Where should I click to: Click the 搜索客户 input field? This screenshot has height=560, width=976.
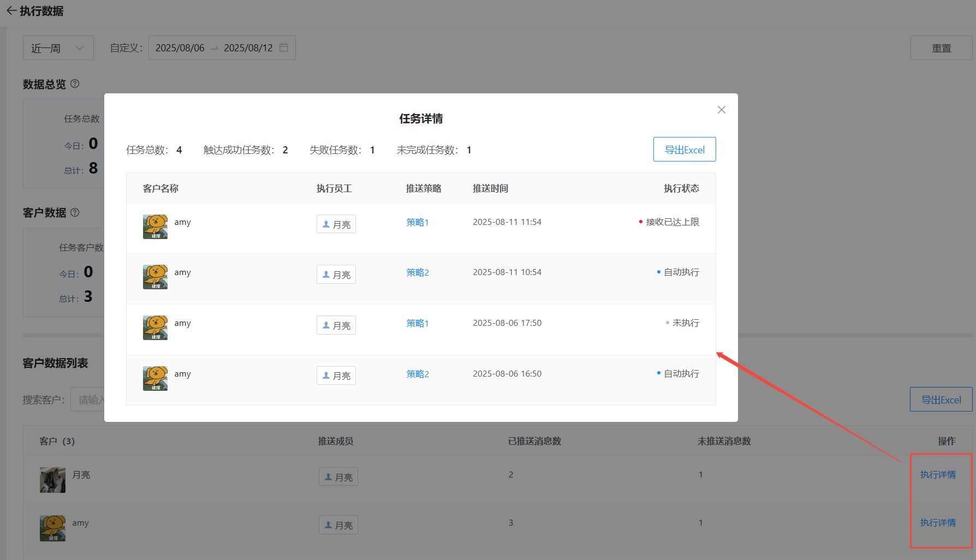click(87, 400)
